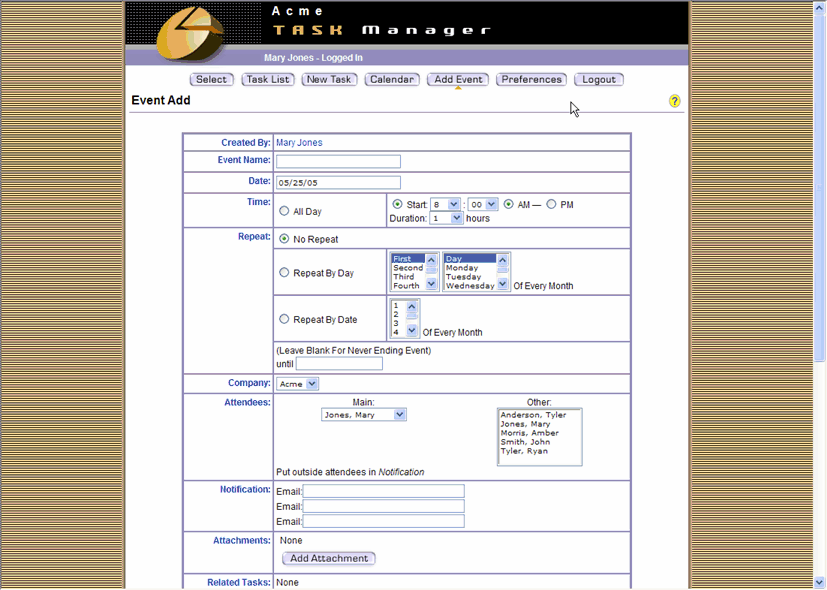Select Third in the week-ordinal list
827x590 pixels.
[408, 277]
